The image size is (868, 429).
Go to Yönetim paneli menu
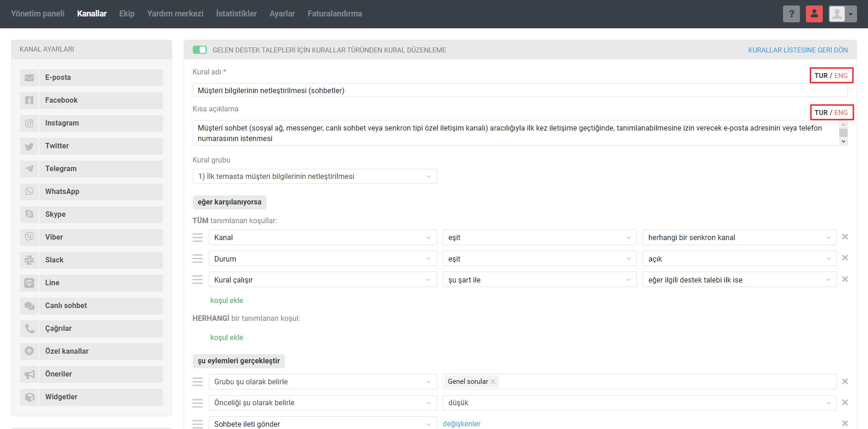click(x=38, y=14)
